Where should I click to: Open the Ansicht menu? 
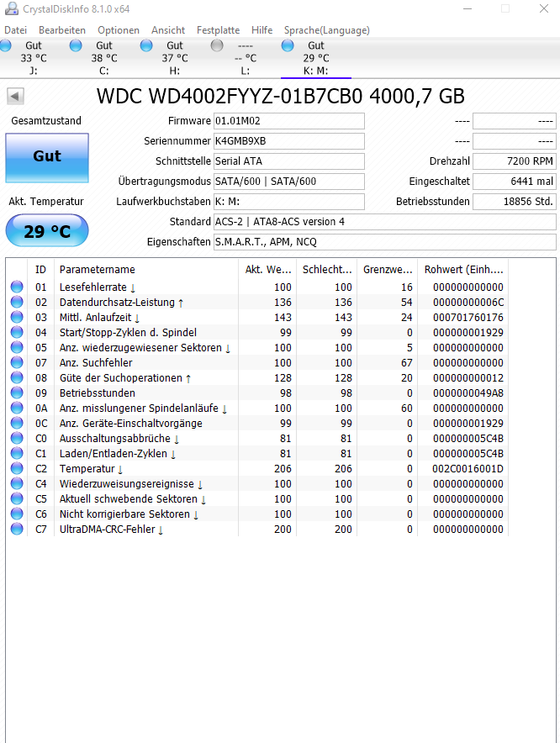tap(168, 30)
